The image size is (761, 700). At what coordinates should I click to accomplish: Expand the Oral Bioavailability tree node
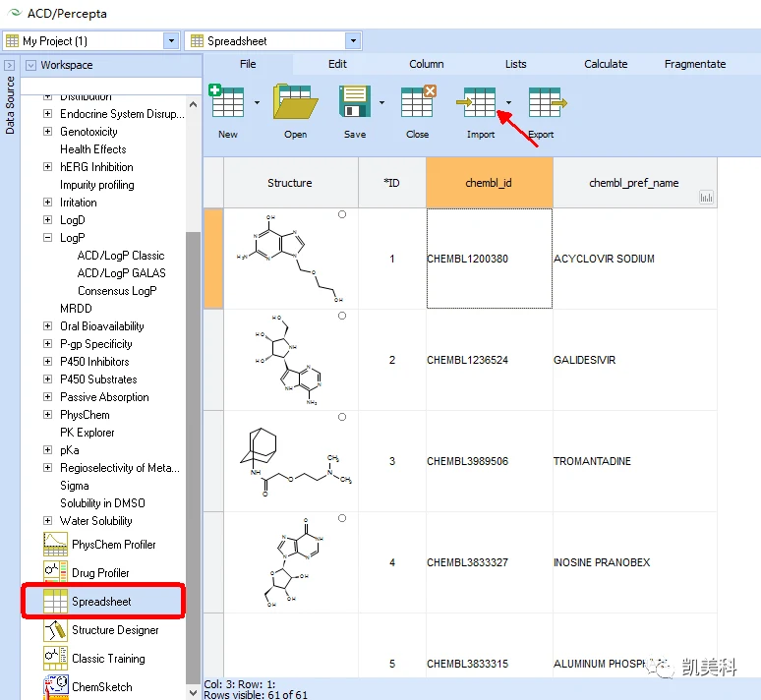point(47,325)
